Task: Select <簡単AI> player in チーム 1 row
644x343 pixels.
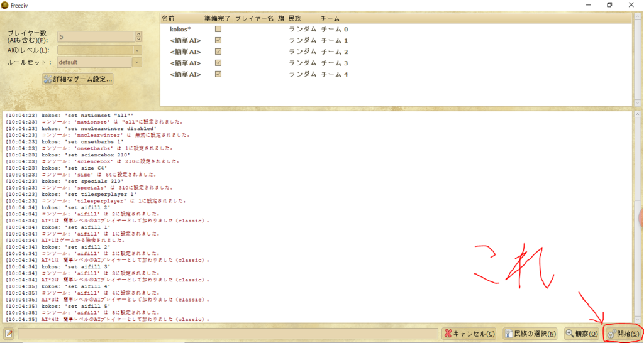Action: click(186, 41)
